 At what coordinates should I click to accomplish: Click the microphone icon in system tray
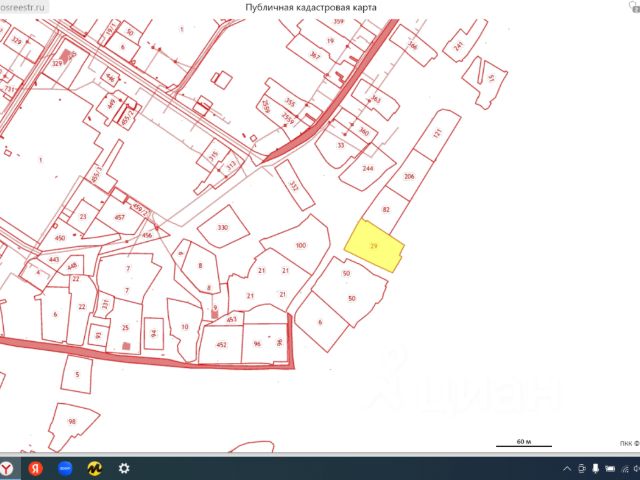click(x=596, y=469)
